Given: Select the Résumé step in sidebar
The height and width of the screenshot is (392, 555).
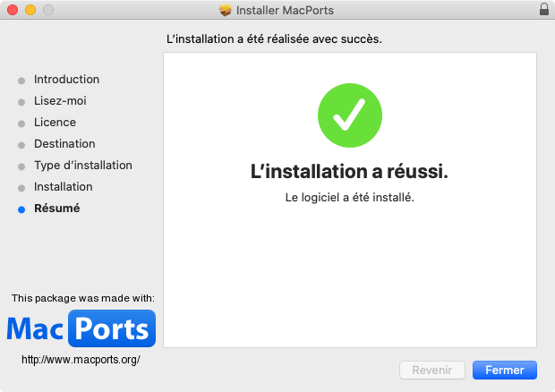Looking at the screenshot, I should coord(56,209).
